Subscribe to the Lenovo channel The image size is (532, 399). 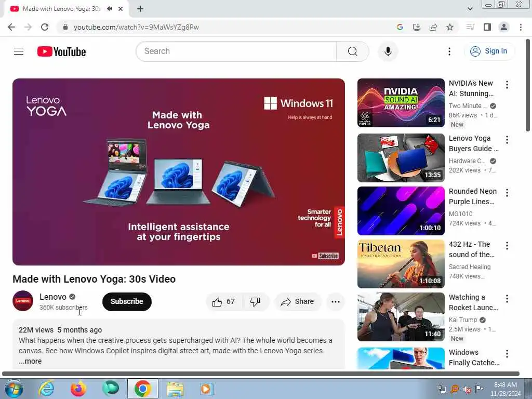(x=127, y=302)
